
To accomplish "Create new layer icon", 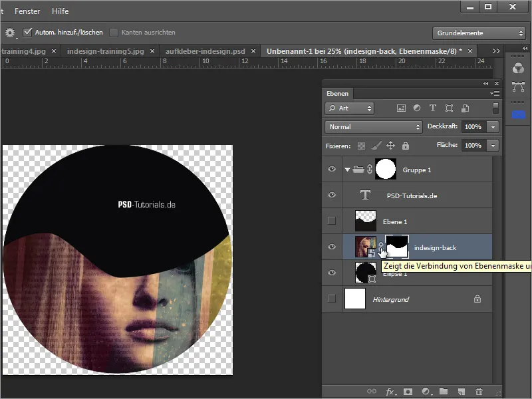I will coord(461,392).
